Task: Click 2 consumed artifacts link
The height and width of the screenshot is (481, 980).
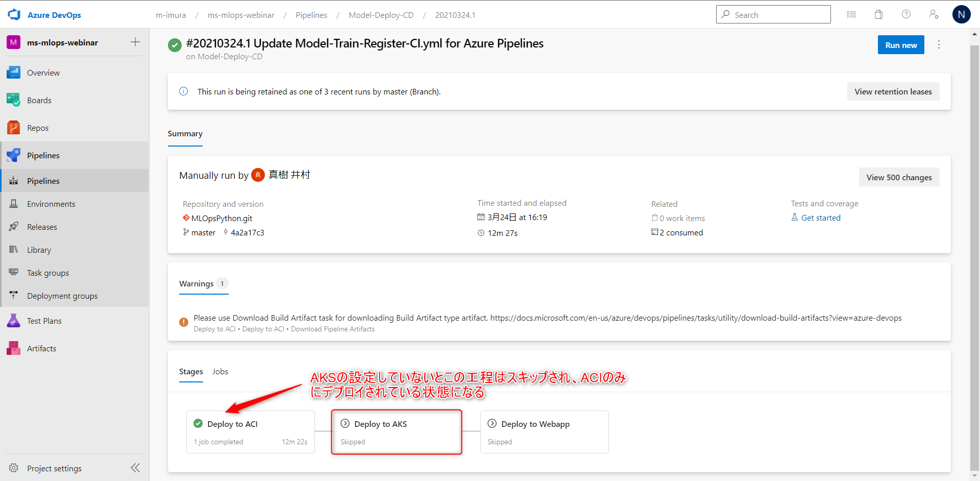Action: click(681, 232)
